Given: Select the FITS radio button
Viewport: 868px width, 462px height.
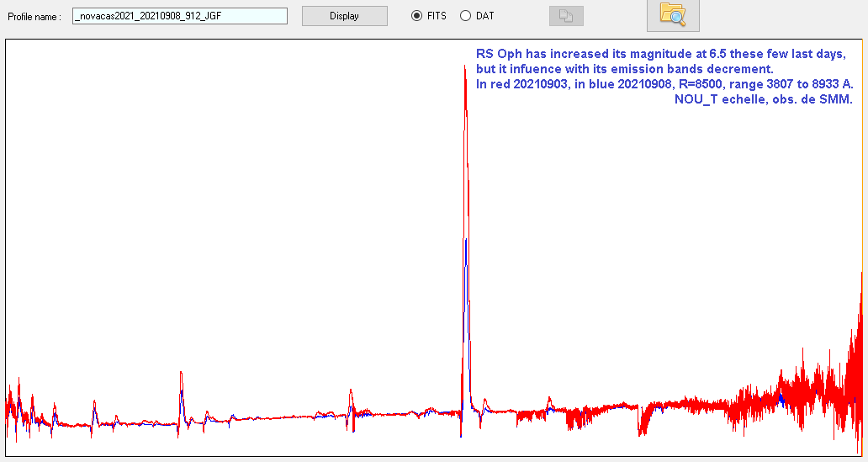Looking at the screenshot, I should coord(416,16).
